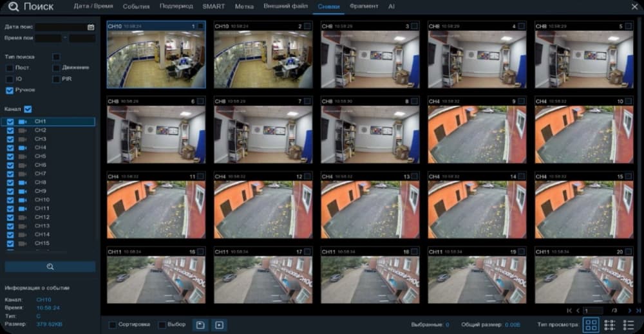Open snapshot 2 thumbnail from CH10
Screen dimensions: 644x334
(x=263, y=59)
